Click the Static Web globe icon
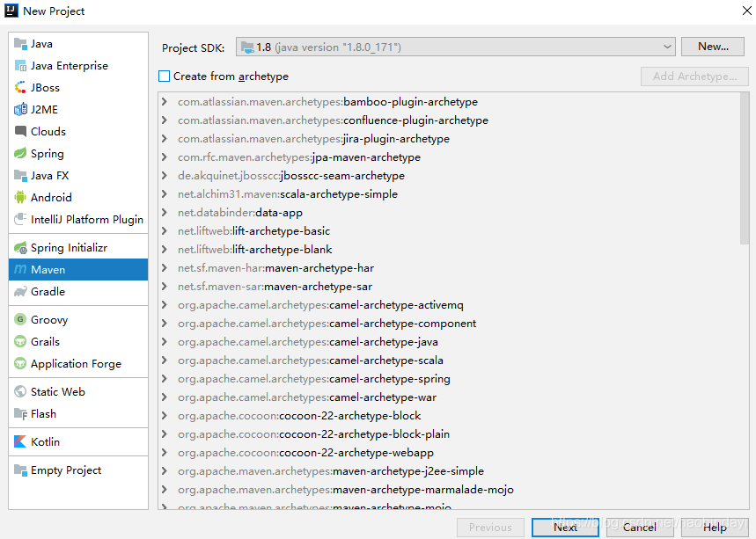Screen dimensions: 756x539 [20, 391]
